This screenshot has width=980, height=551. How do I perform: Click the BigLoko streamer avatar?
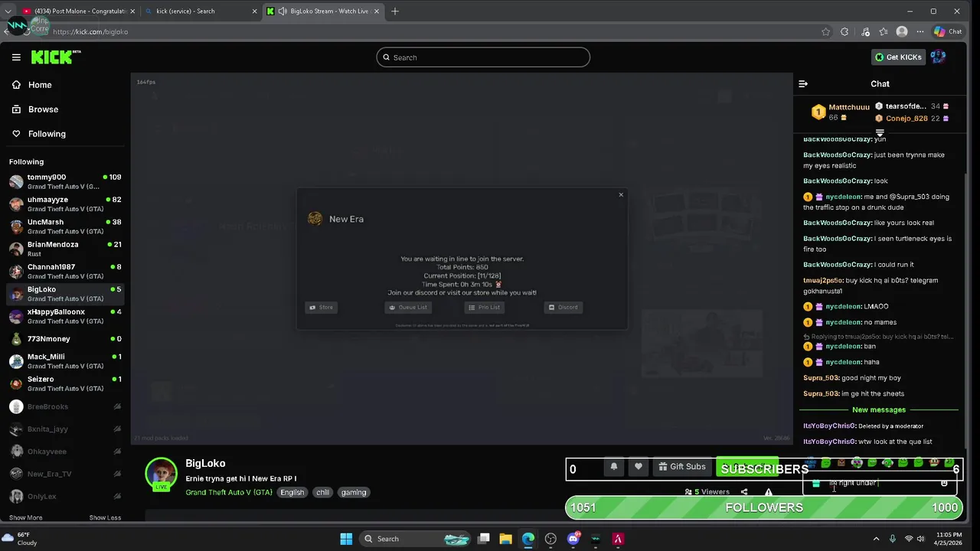click(162, 474)
